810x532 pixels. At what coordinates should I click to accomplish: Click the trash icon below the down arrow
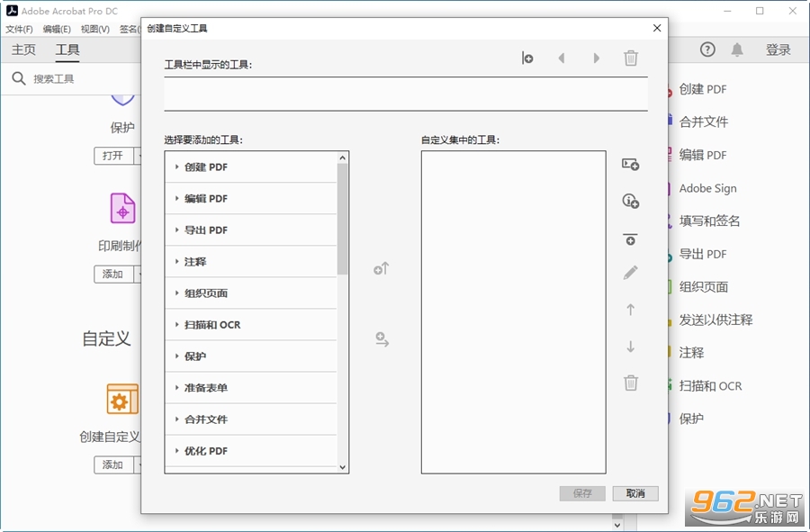[631, 383]
